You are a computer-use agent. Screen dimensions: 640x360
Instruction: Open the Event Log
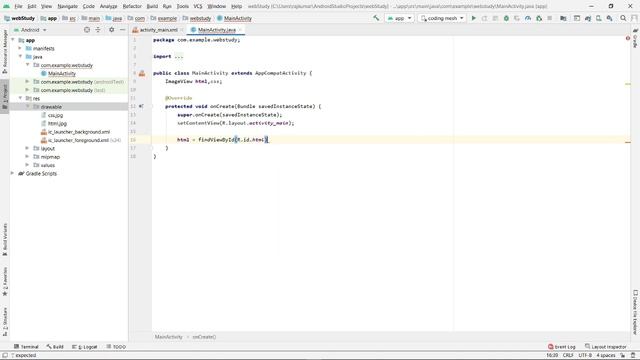coord(562,347)
